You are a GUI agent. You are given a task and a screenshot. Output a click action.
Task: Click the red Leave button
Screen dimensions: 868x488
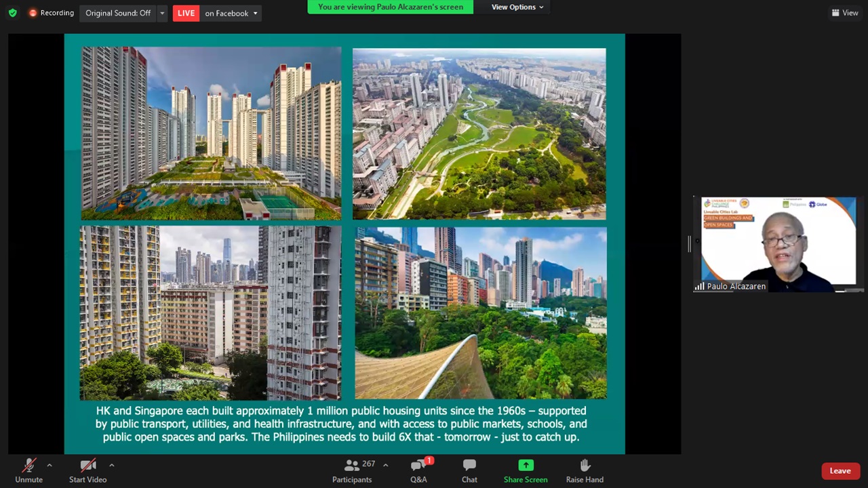(840, 470)
